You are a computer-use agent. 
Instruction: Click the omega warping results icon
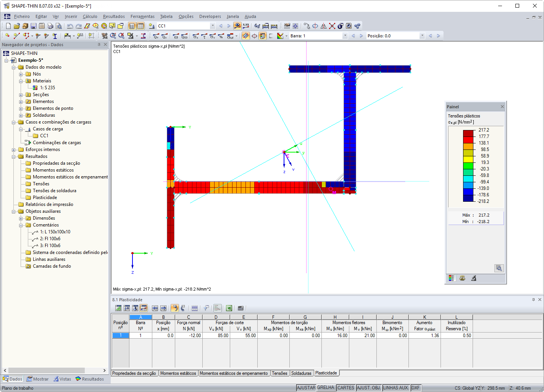pos(176,36)
